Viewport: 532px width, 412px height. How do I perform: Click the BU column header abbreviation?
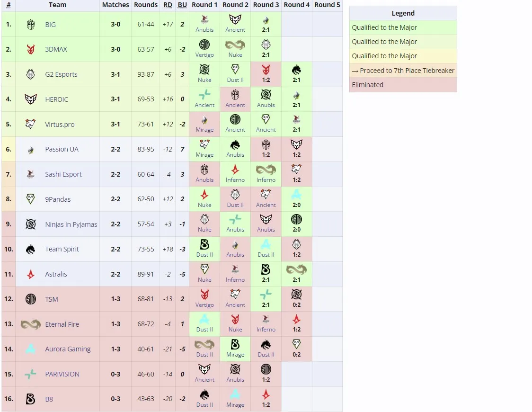(182, 5)
